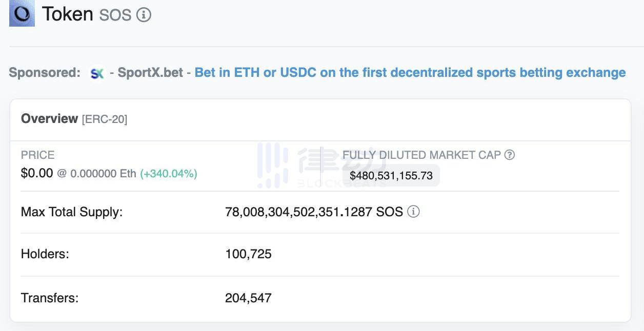Click the transfers count 204,547
The height and width of the screenshot is (331, 644).
click(248, 298)
